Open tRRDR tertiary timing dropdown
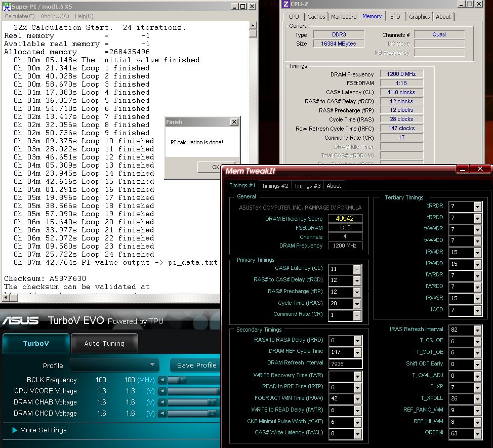The width and height of the screenshot is (493, 448). click(477, 206)
